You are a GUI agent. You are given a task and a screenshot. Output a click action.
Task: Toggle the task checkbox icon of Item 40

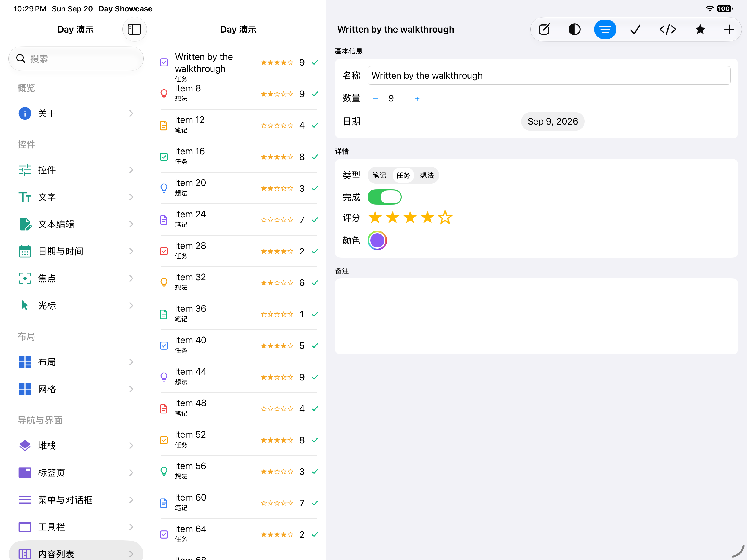164,346
